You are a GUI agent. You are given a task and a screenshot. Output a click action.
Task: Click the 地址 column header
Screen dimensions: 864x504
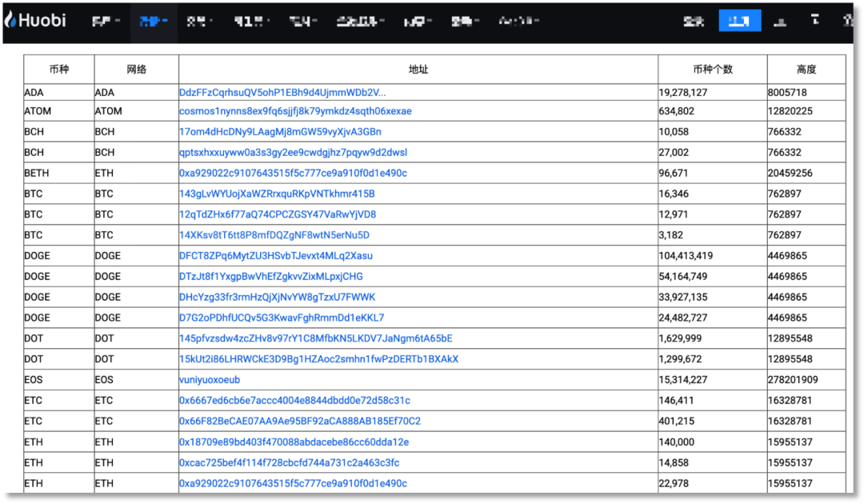tap(418, 70)
